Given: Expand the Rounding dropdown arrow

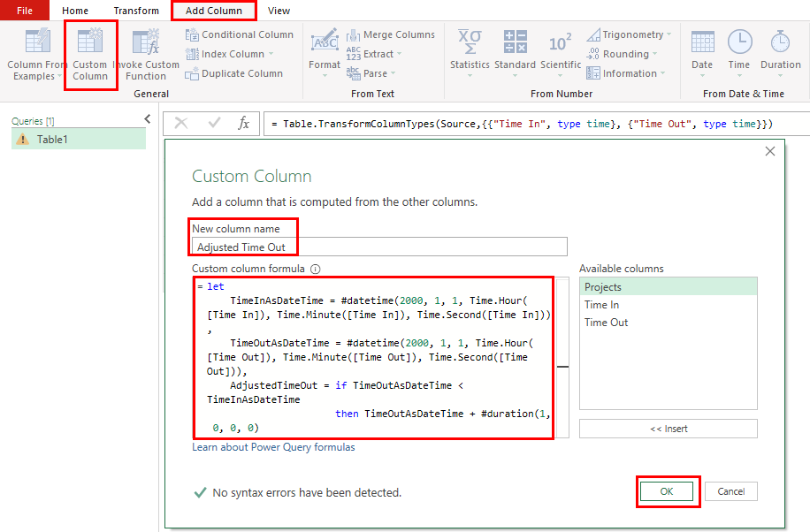Looking at the screenshot, I should click(654, 54).
